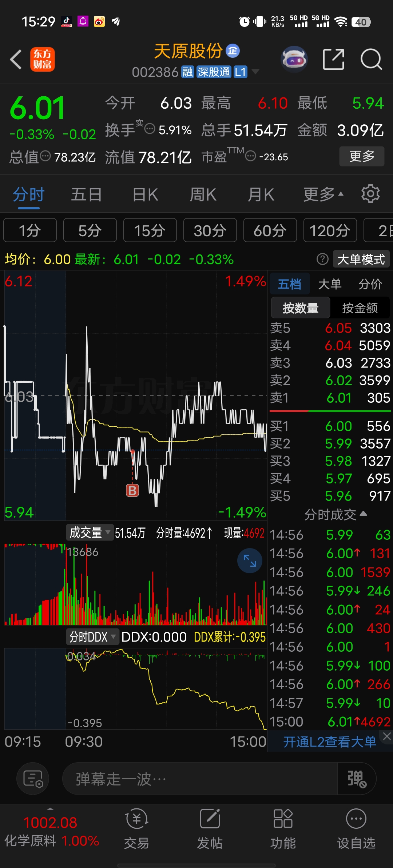The width and height of the screenshot is (393, 868).
Task: Tap the help question mark icon
Action: pyautogui.click(x=322, y=259)
